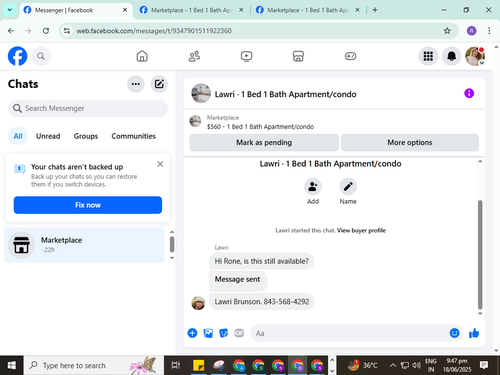The height and width of the screenshot is (375, 500).
Task: Open Chats options three-dot menu
Action: (136, 84)
